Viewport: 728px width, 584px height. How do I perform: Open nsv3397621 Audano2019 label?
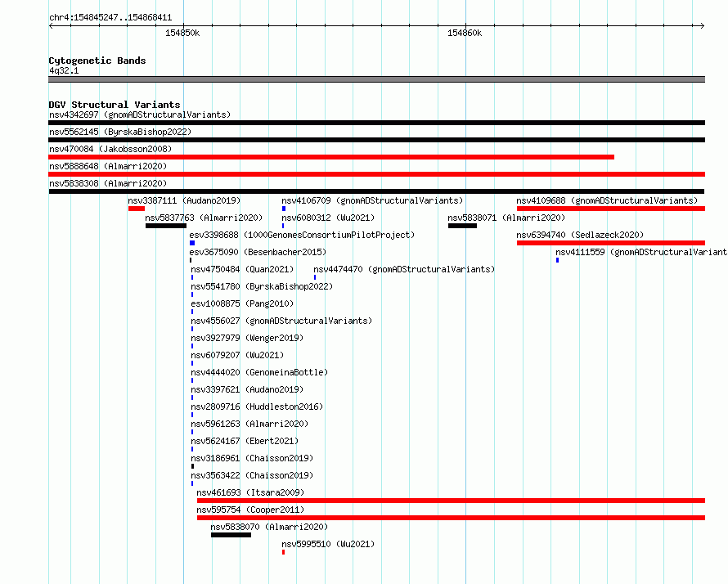point(248,389)
